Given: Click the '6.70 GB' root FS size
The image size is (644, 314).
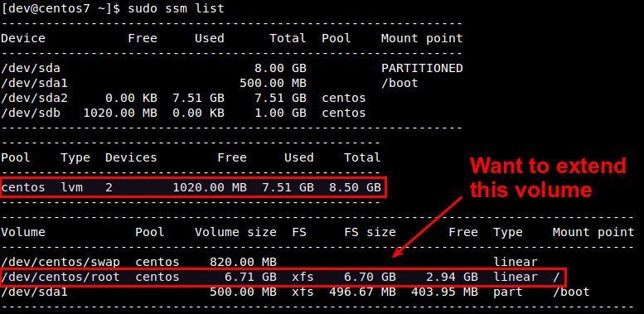Looking at the screenshot, I should tap(370, 277).
